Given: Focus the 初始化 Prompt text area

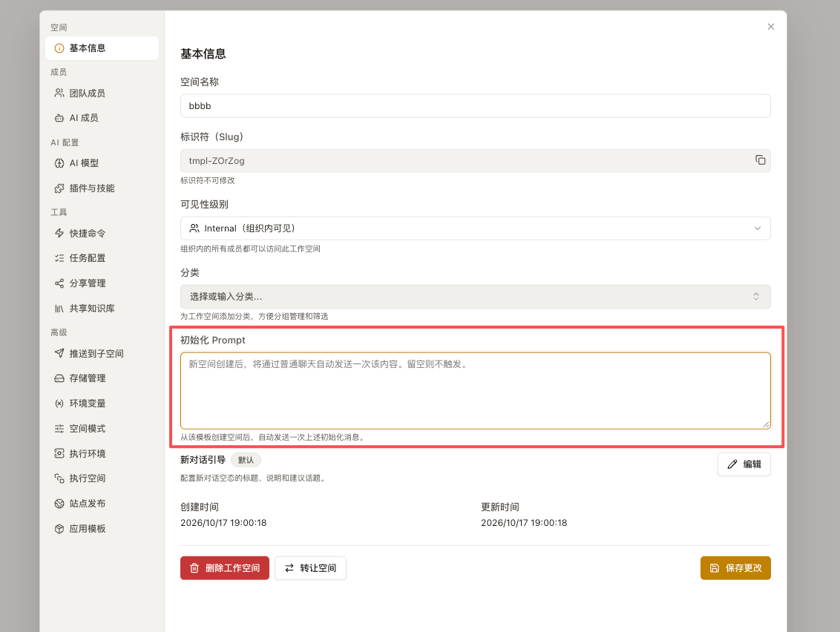Looking at the screenshot, I should point(475,390).
